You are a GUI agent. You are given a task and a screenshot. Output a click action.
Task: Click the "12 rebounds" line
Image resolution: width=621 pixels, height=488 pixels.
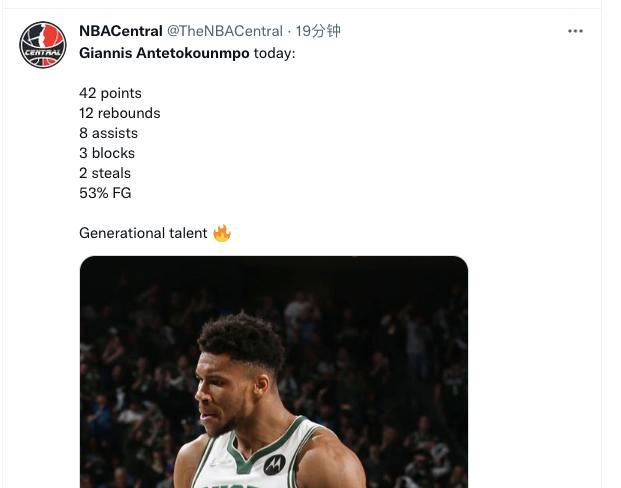119,113
